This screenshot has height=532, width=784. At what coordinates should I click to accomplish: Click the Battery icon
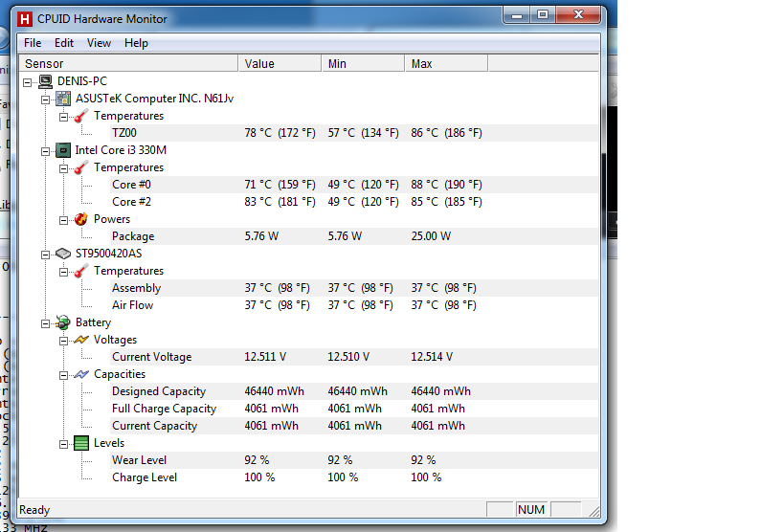(63, 322)
